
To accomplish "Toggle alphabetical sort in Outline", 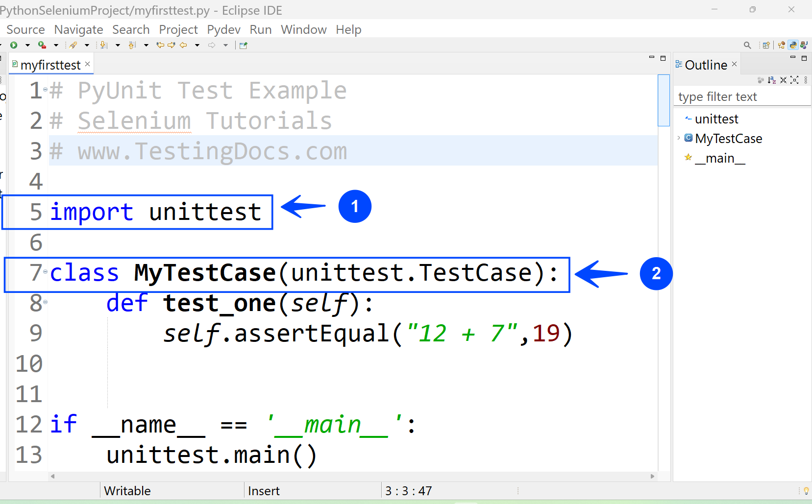I will 772,80.
